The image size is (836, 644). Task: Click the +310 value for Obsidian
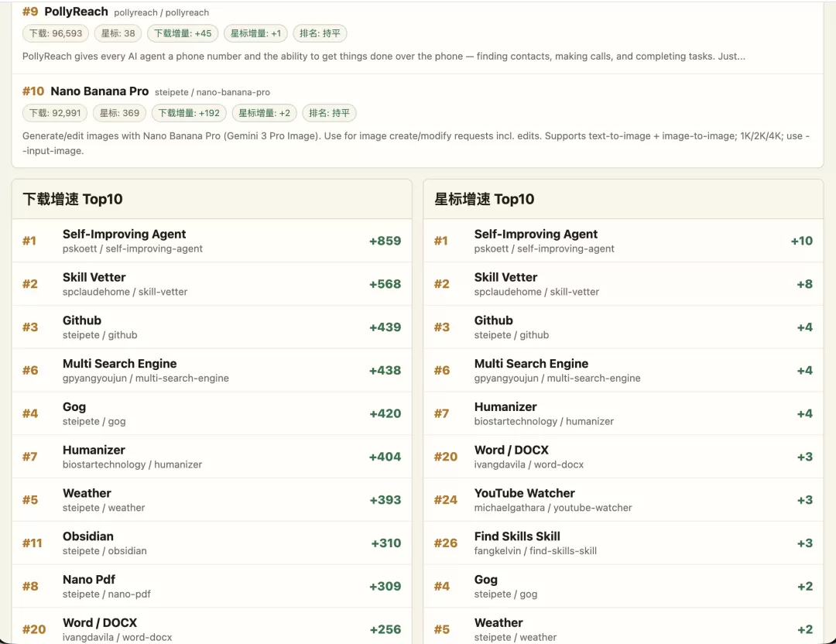pyautogui.click(x=386, y=543)
